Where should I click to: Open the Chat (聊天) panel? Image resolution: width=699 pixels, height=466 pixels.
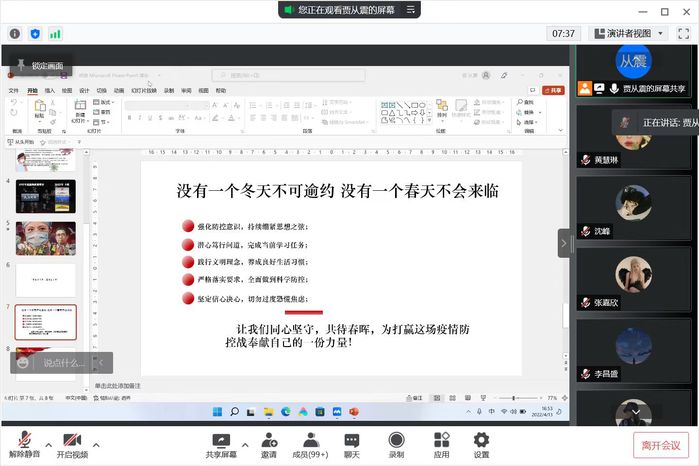coord(352,444)
